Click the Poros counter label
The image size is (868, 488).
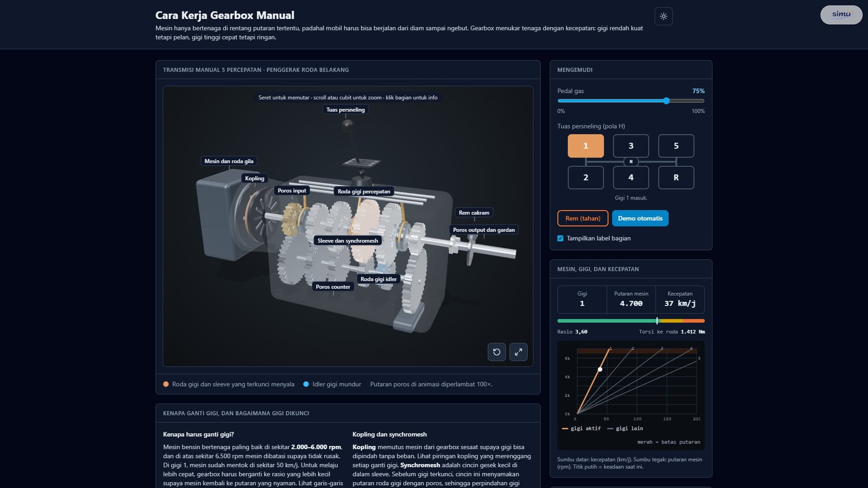pyautogui.click(x=333, y=287)
